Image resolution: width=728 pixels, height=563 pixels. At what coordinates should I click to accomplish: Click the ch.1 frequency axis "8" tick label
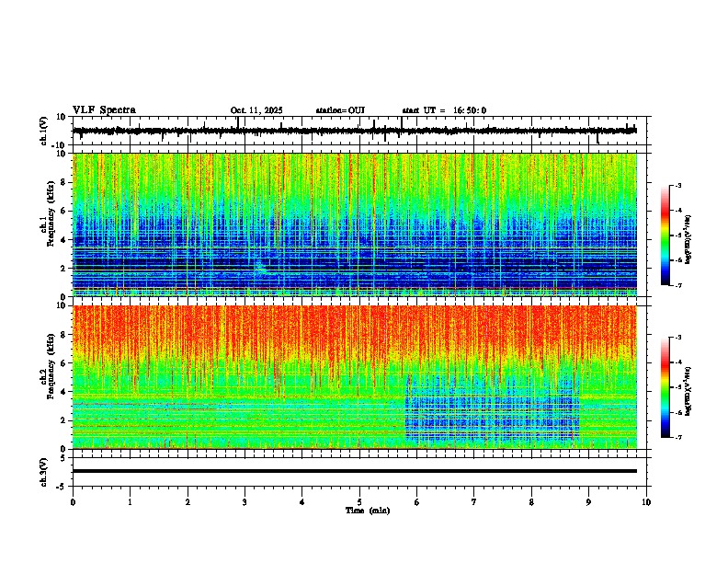coord(63,182)
